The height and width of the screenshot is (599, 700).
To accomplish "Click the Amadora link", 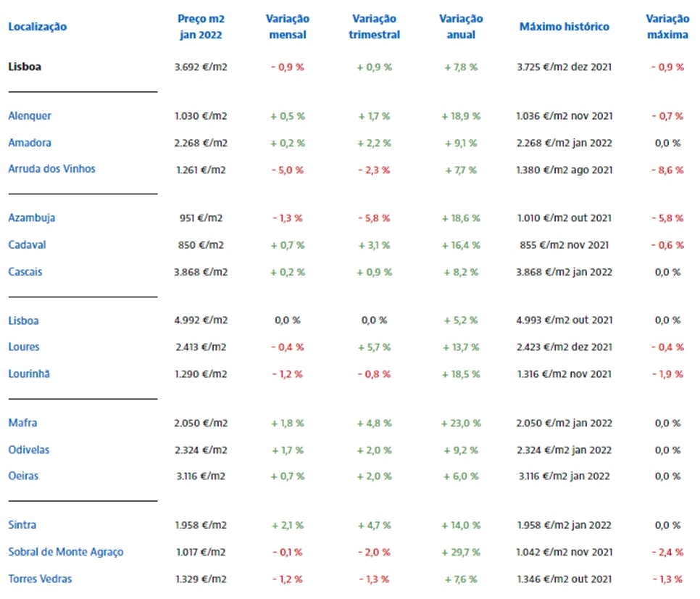I will point(30,143).
